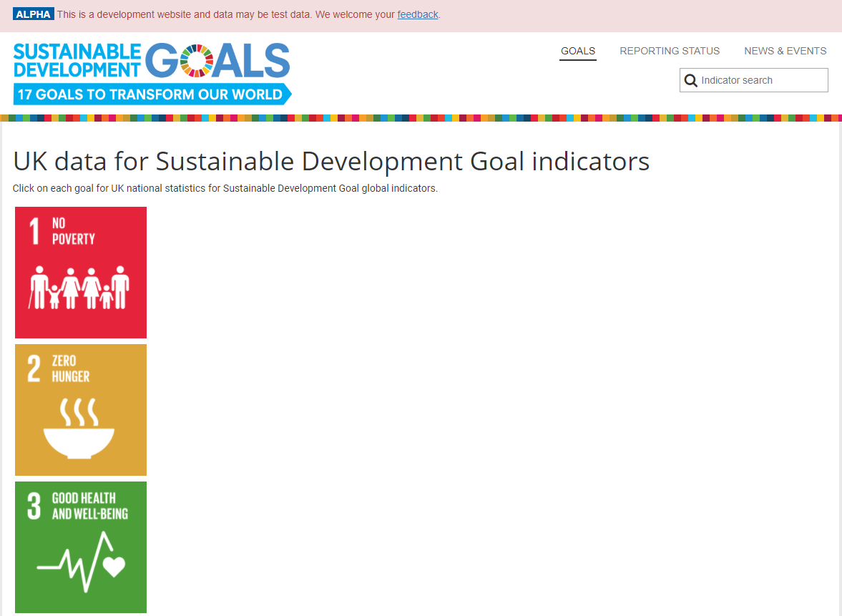842x616 pixels.
Task: Open the Goal 1 No Poverty tile
Action: coord(80,272)
